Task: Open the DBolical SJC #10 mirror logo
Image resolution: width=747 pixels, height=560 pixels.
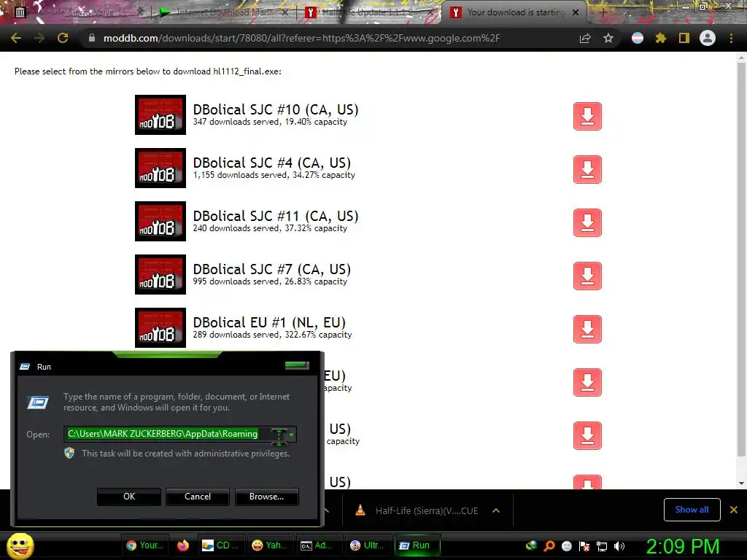Action: 160,114
